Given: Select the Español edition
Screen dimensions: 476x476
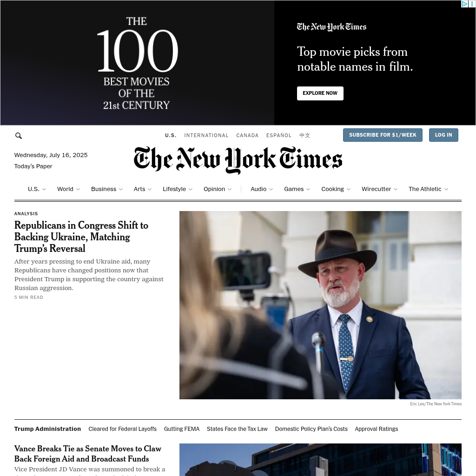Looking at the screenshot, I should tap(279, 135).
